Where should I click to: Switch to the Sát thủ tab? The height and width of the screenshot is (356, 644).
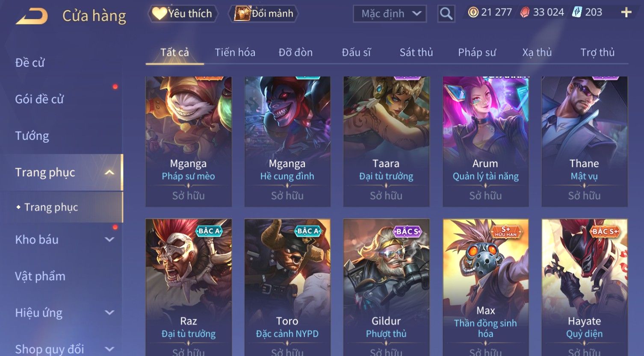click(416, 53)
